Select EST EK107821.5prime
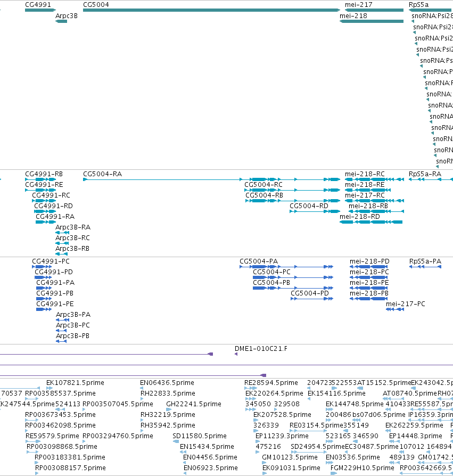 point(75,383)
